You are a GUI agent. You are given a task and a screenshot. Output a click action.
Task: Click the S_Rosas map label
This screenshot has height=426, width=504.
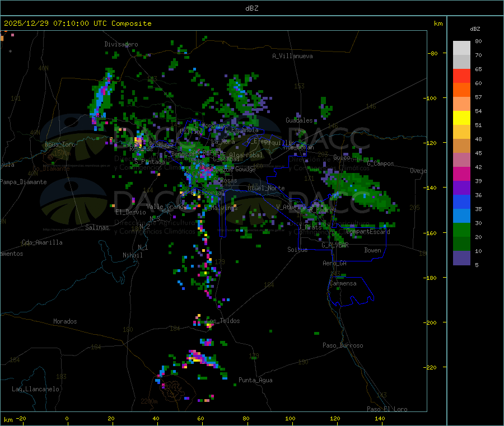(x=225, y=181)
